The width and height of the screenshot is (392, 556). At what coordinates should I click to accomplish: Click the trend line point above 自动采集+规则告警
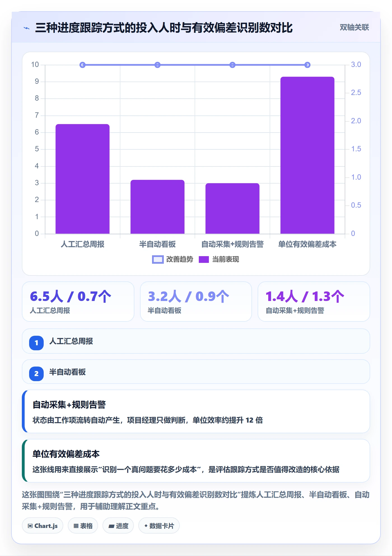[232, 65]
